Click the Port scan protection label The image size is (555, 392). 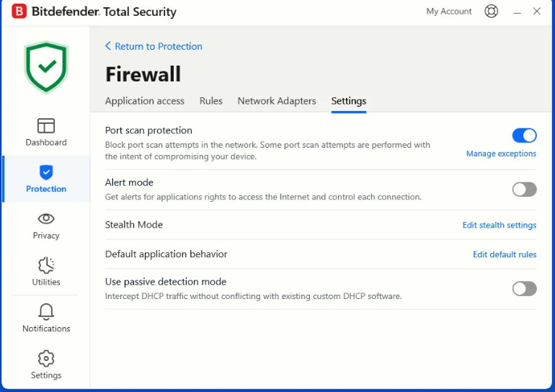[148, 130]
